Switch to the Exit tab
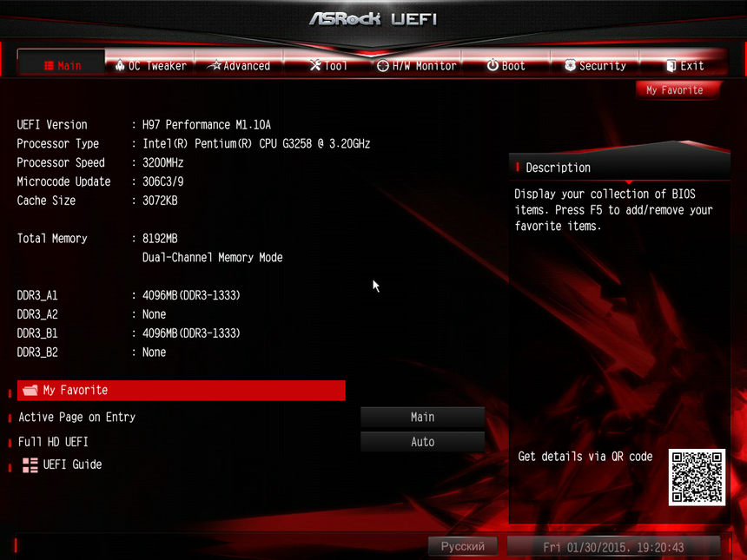Screen dimensions: 747x560 click(686, 65)
